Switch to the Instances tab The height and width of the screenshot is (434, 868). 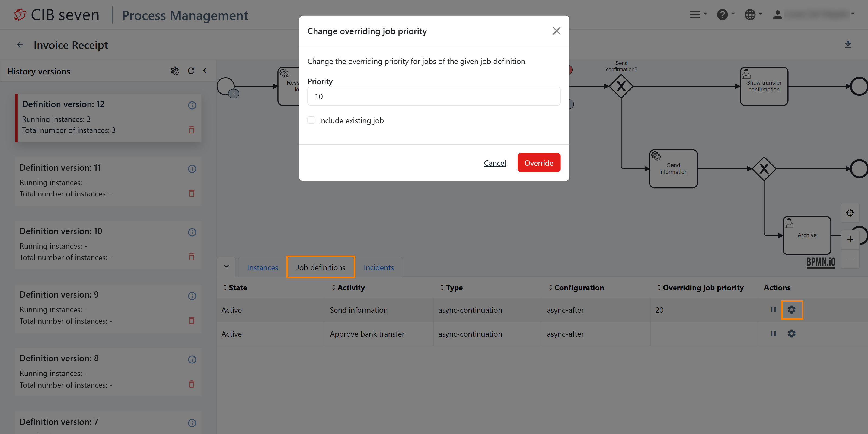[x=263, y=267]
